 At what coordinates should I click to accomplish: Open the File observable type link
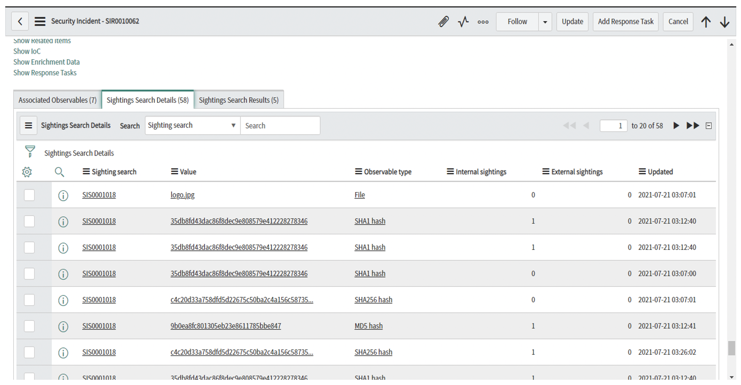coord(360,195)
